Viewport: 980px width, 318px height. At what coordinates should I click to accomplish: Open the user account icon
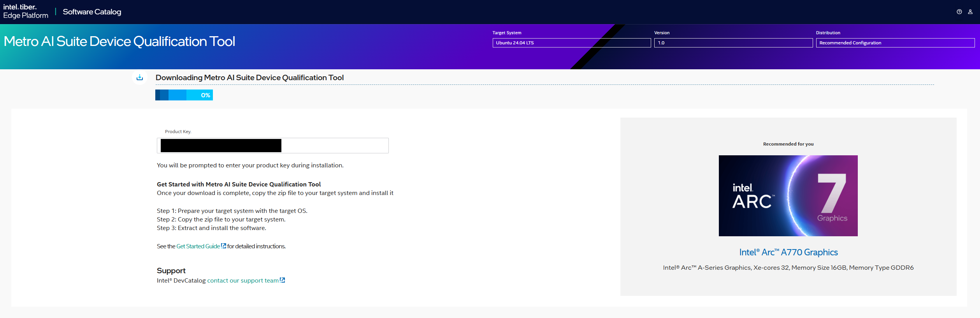pyautogui.click(x=970, y=12)
